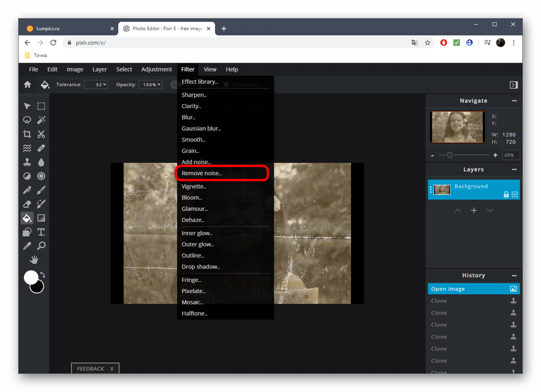The width and height of the screenshot is (541, 392).
Task: Click the Navigate zoom slider handle
Action: 450,155
